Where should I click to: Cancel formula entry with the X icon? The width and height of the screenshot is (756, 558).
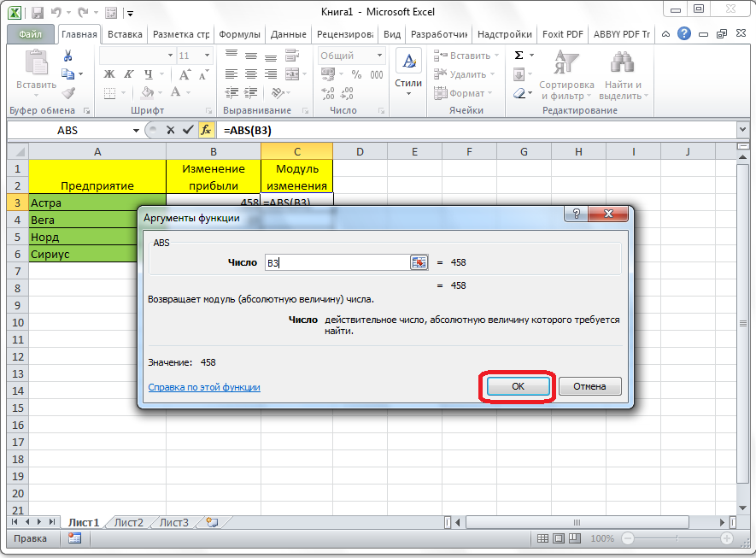click(x=170, y=130)
